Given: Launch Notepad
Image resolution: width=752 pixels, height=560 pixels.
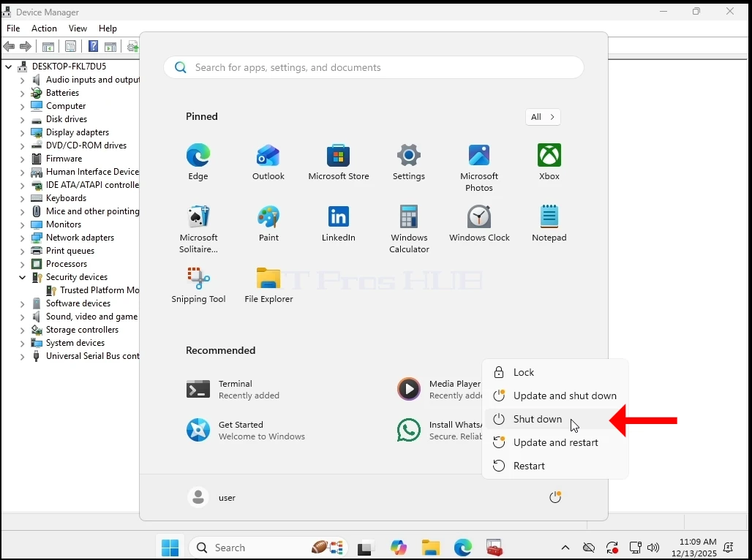Looking at the screenshot, I should (549, 224).
